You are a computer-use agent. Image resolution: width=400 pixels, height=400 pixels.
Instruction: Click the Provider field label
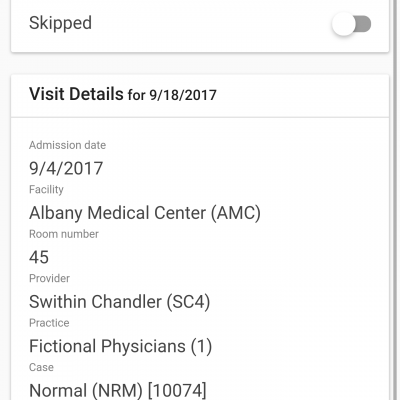tap(49, 278)
